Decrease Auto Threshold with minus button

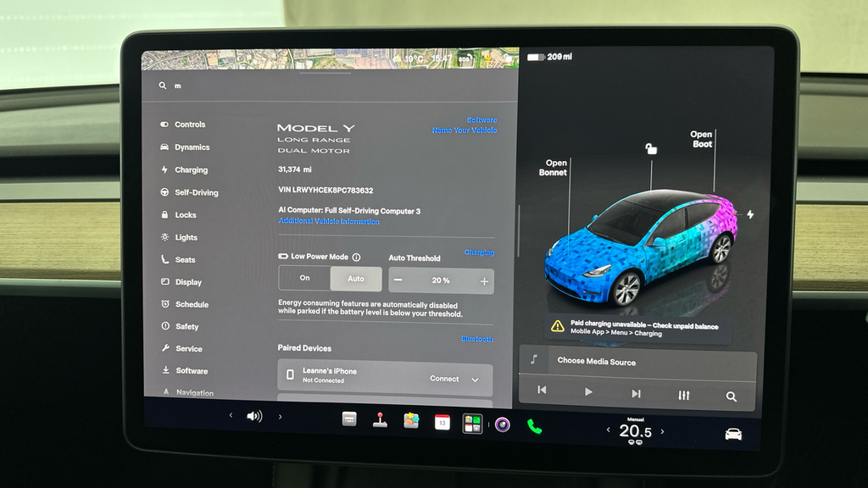(398, 280)
